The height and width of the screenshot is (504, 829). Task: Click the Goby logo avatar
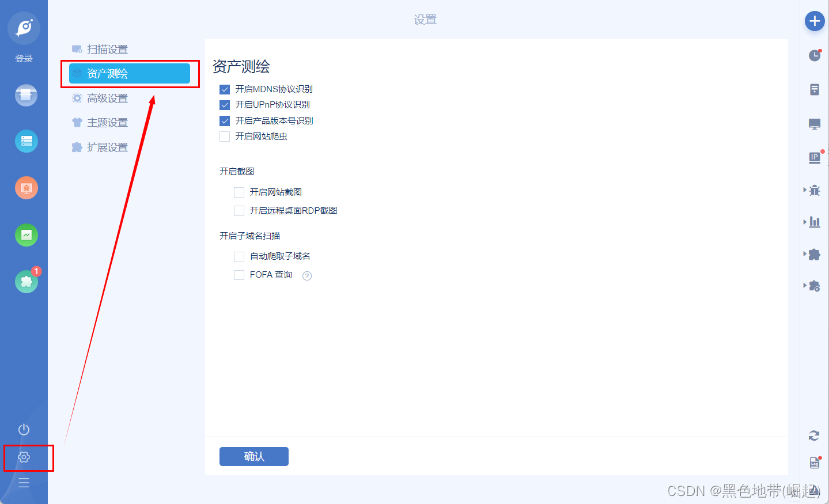point(24,28)
